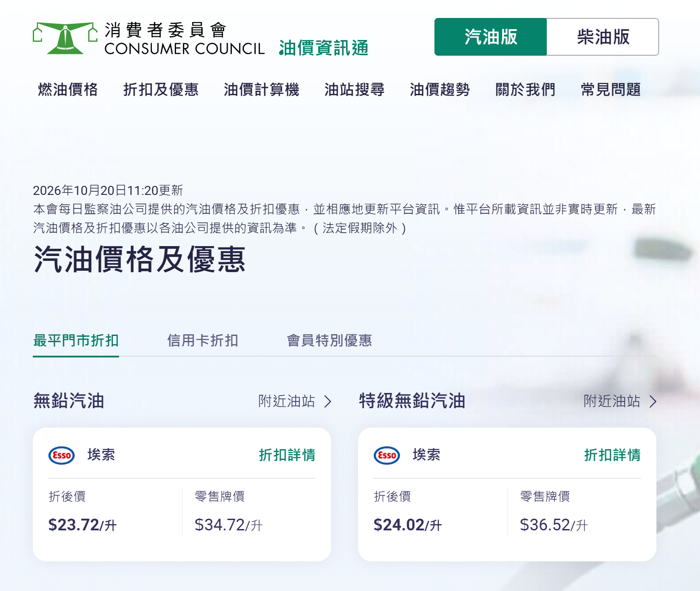Select the 會員特別優惠 tab
This screenshot has height=591, width=700.
(x=329, y=340)
